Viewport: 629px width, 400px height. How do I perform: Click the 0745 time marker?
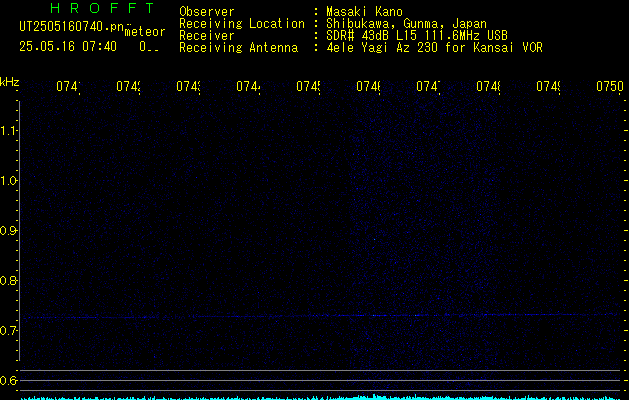(308, 86)
